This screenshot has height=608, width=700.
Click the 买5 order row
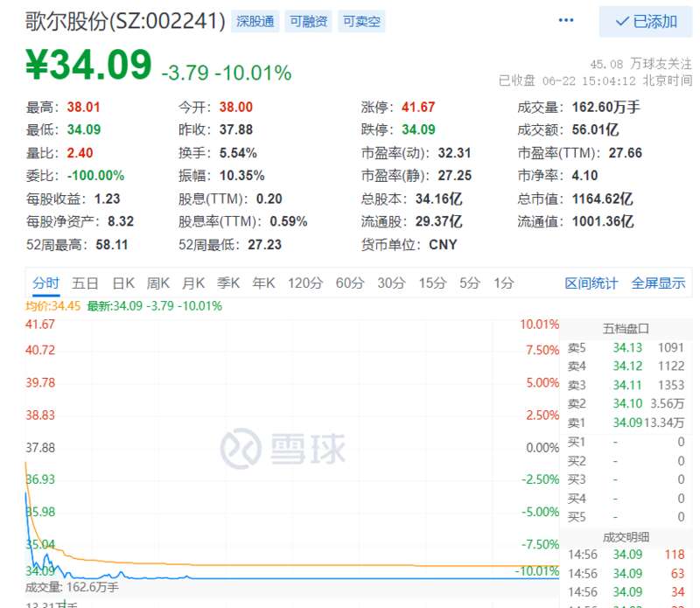[626, 517]
